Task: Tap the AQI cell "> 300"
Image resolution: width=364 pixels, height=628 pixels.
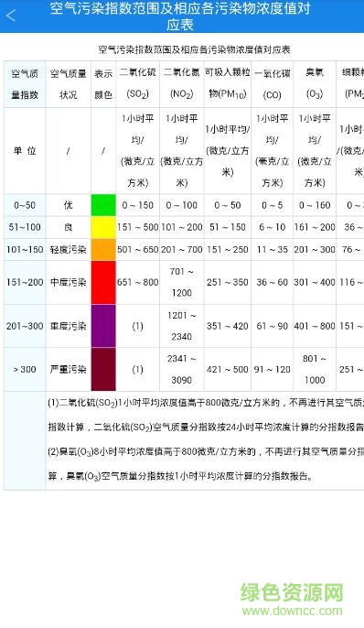Action: pyautogui.click(x=25, y=369)
